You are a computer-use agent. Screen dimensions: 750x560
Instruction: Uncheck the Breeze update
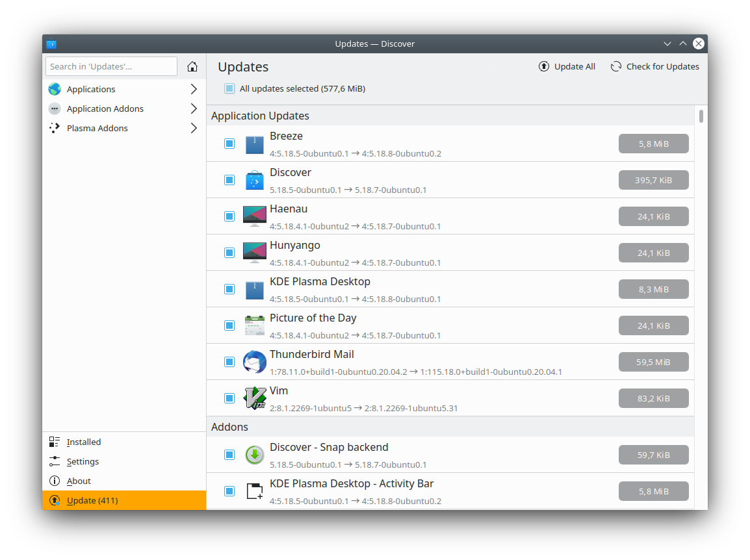coord(229,144)
